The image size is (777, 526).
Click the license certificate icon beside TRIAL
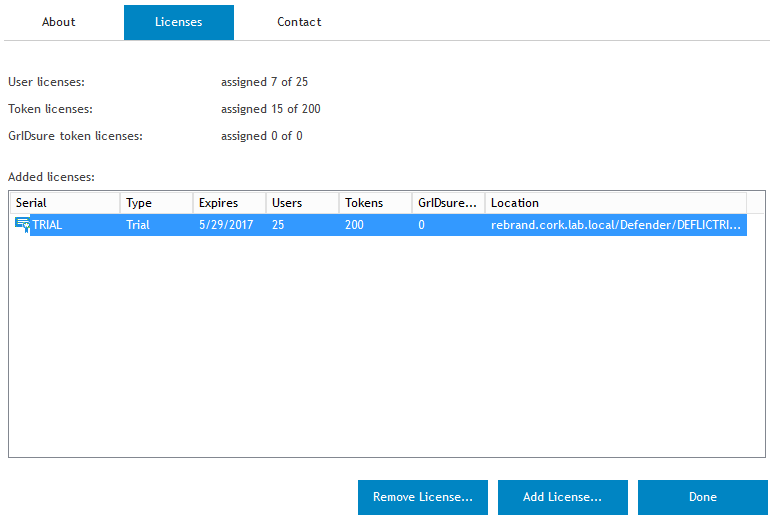click(22, 225)
